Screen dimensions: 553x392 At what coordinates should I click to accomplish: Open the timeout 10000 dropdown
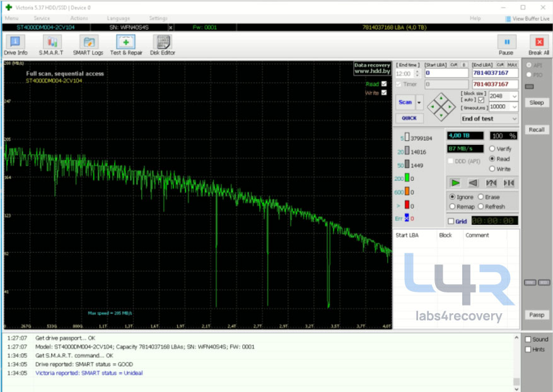[515, 107]
